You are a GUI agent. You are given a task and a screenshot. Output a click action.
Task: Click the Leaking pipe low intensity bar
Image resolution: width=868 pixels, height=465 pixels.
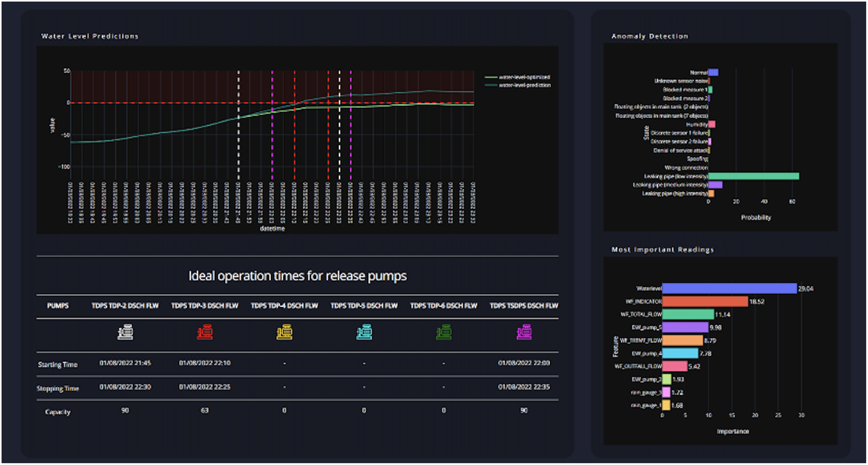753,176
